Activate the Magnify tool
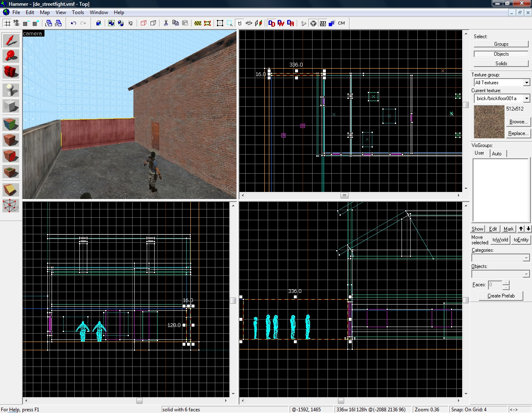 (11, 56)
